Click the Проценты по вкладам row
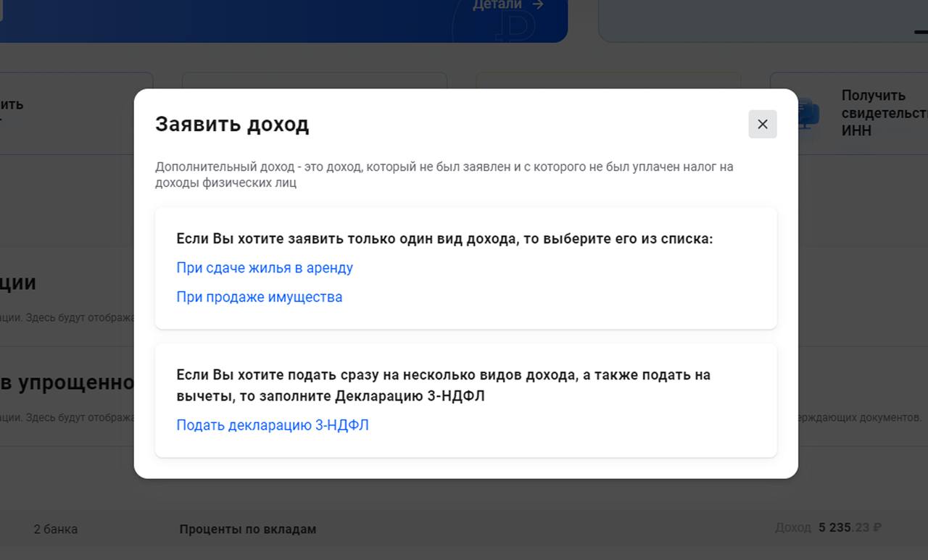The height and width of the screenshot is (560, 928). click(x=248, y=529)
